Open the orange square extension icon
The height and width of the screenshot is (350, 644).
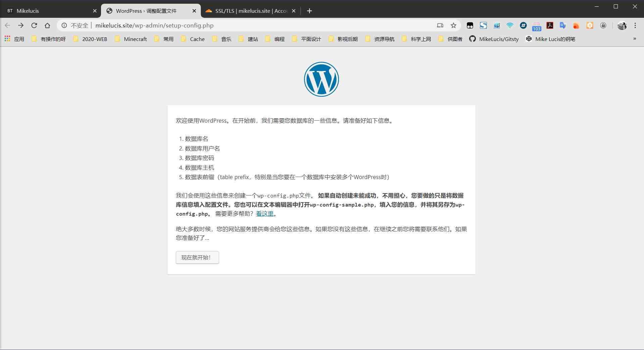[x=590, y=25]
